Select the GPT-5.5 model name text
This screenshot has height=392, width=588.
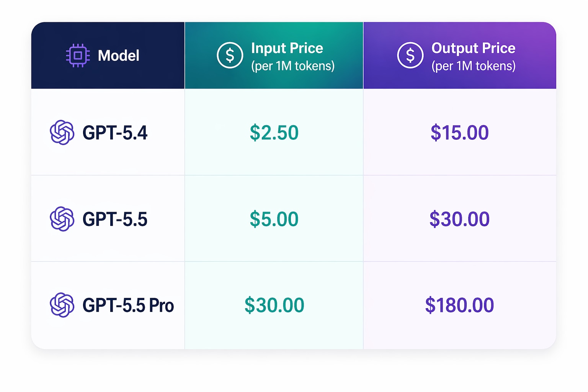click(115, 219)
